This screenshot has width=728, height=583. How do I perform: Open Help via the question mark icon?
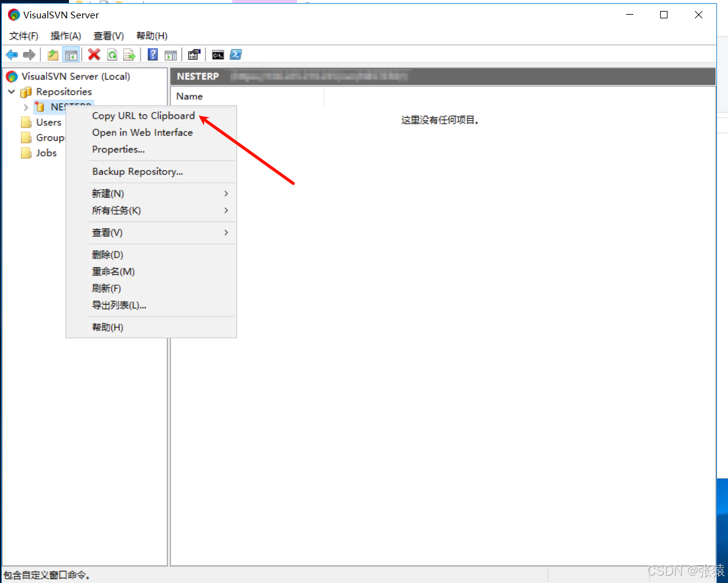pos(153,55)
